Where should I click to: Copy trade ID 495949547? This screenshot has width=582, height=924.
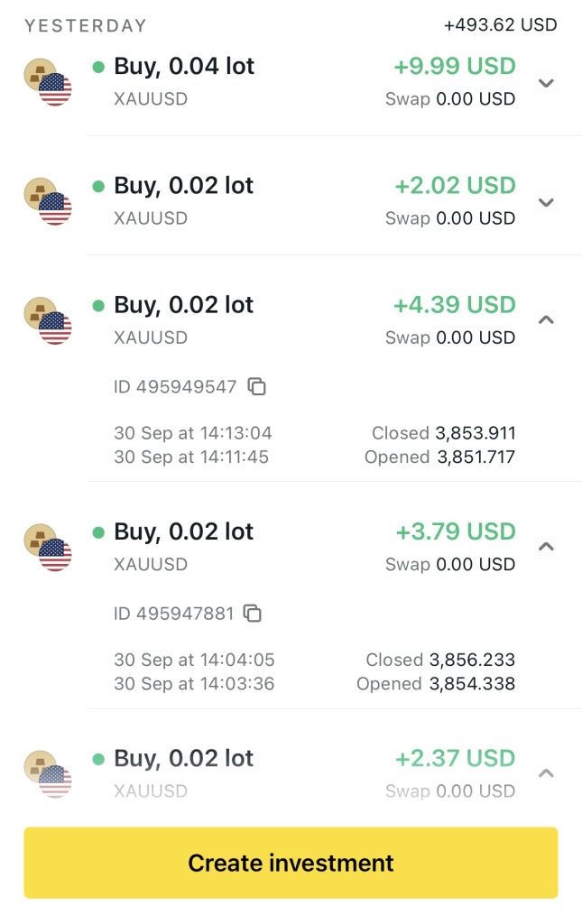click(257, 387)
